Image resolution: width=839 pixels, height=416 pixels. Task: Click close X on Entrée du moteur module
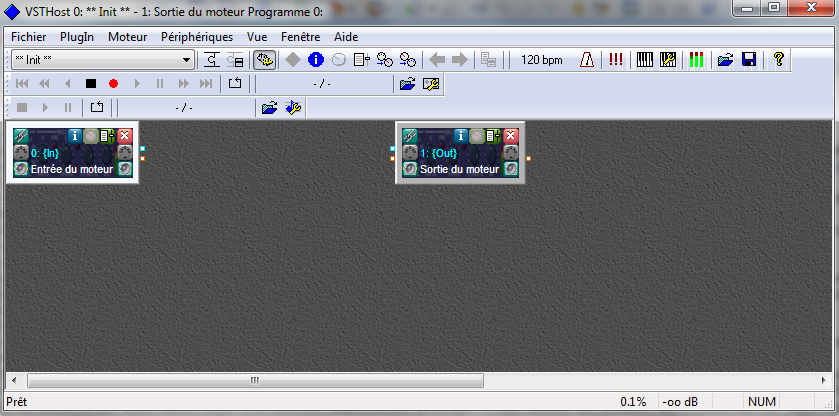coord(125,136)
